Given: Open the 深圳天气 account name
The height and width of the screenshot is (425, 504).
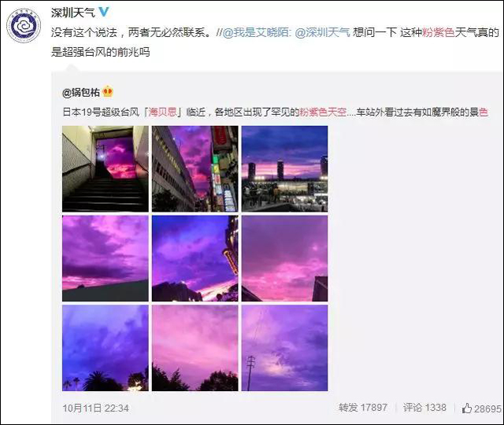Looking at the screenshot, I should tap(73, 13).
